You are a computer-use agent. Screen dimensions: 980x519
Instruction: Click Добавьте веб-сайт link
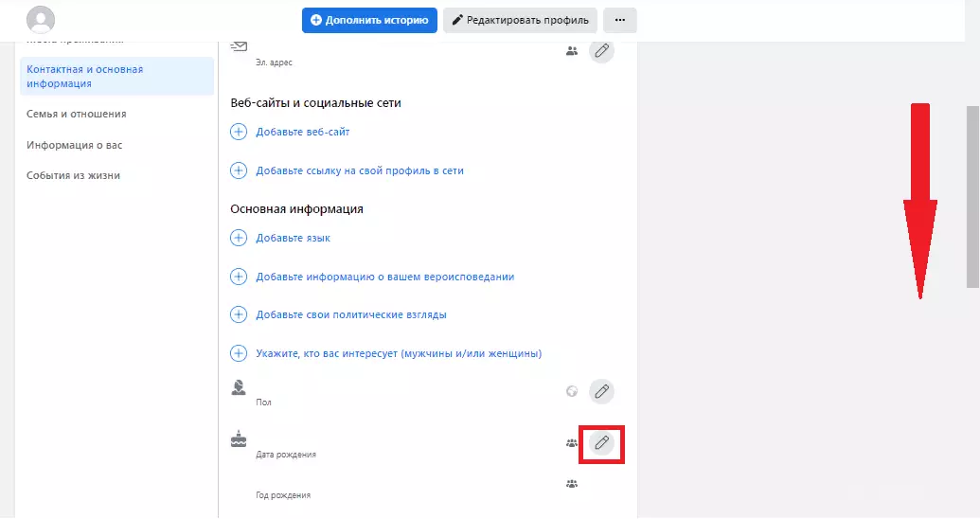(x=302, y=132)
